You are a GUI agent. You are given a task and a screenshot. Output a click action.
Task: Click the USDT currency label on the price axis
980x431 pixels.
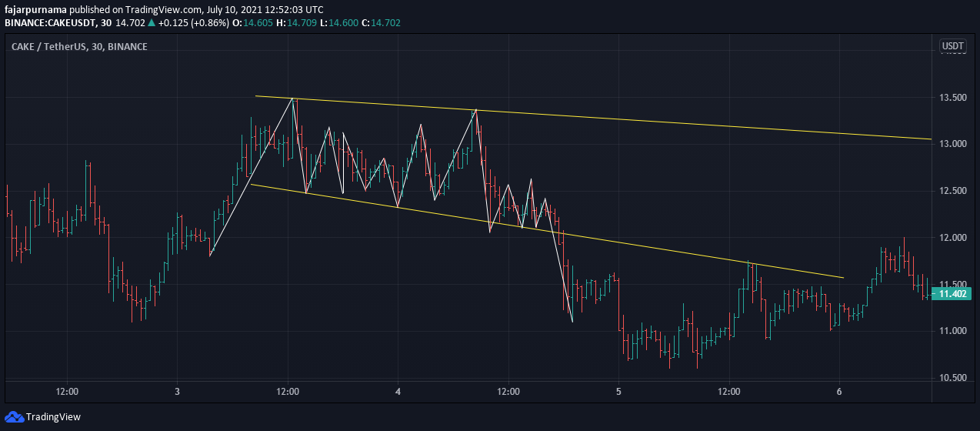(953, 47)
